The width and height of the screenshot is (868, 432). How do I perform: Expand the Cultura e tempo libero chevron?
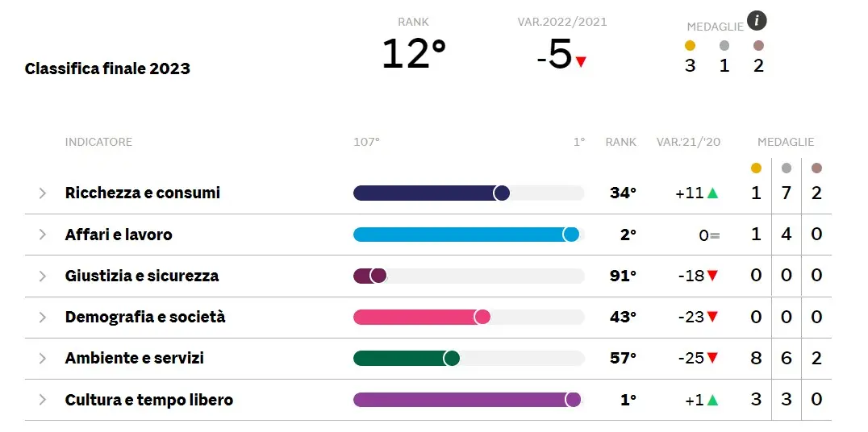point(43,400)
